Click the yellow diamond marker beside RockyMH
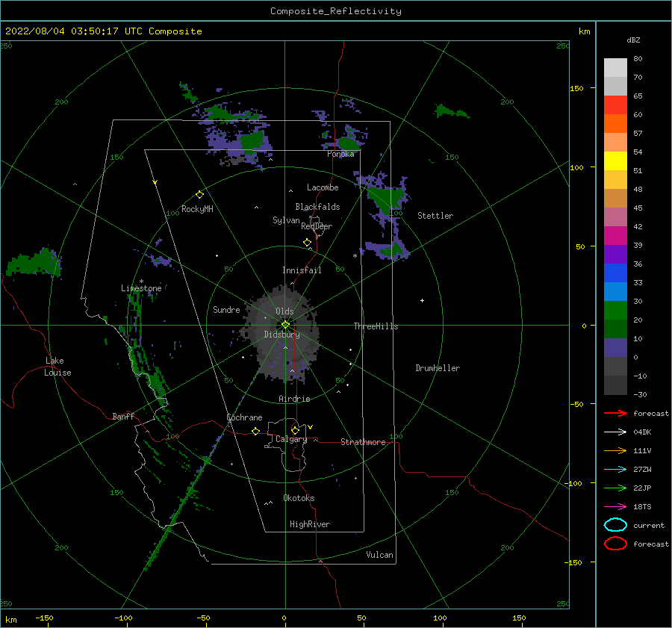672x628 pixels. (199, 195)
